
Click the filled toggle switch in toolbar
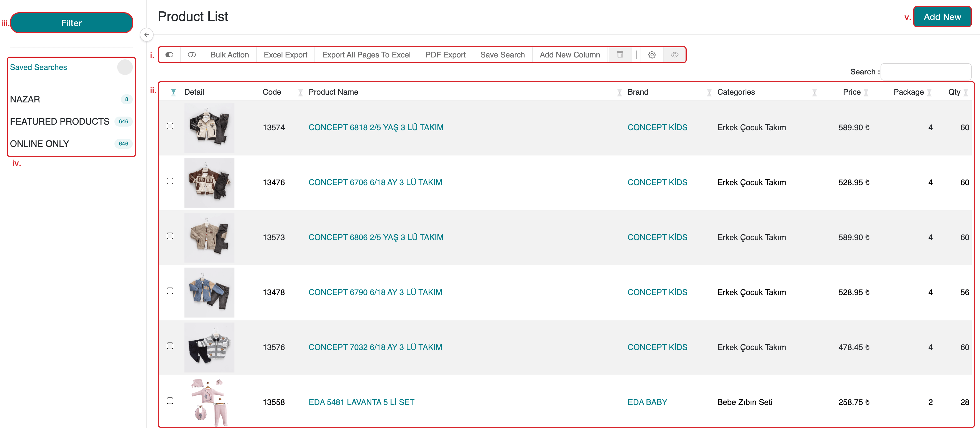[169, 55]
